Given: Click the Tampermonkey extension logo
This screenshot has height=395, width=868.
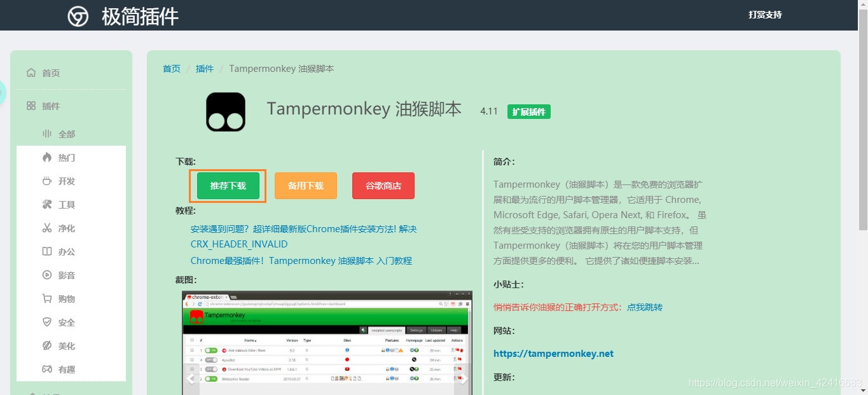Looking at the screenshot, I should 226,112.
